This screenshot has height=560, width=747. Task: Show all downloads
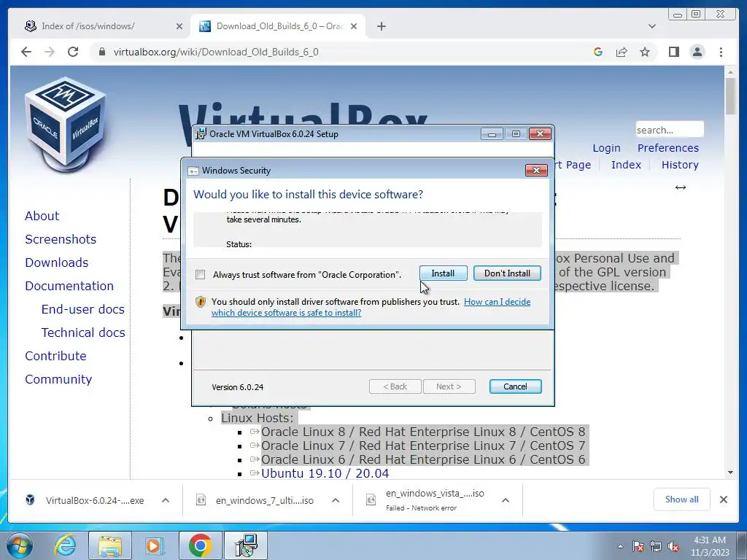pyautogui.click(x=682, y=499)
